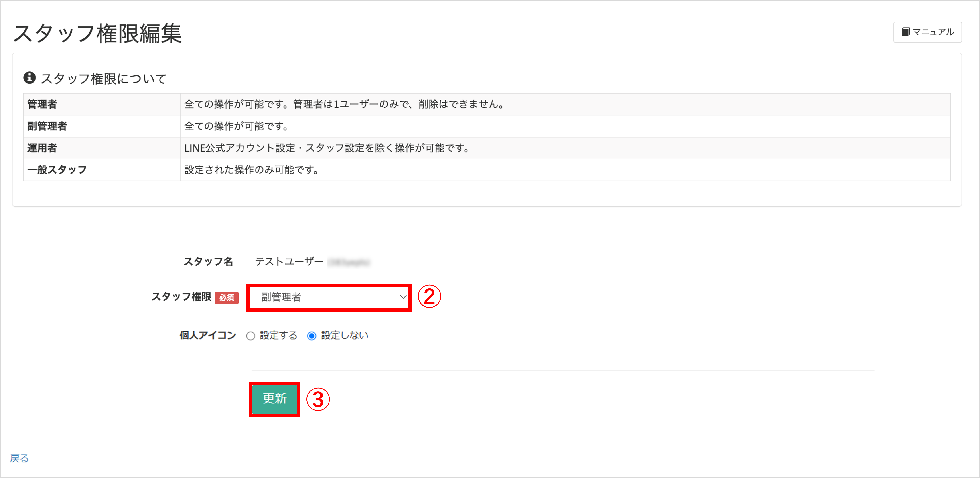The height and width of the screenshot is (478, 980).
Task: Click the red 必須 badge
Action: [227, 297]
